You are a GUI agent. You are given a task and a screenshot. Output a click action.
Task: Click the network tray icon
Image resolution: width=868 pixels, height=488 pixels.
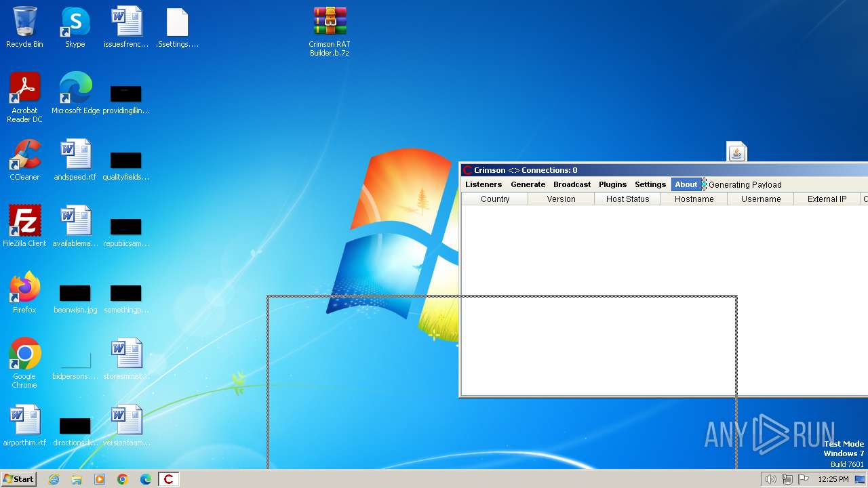[x=787, y=479]
